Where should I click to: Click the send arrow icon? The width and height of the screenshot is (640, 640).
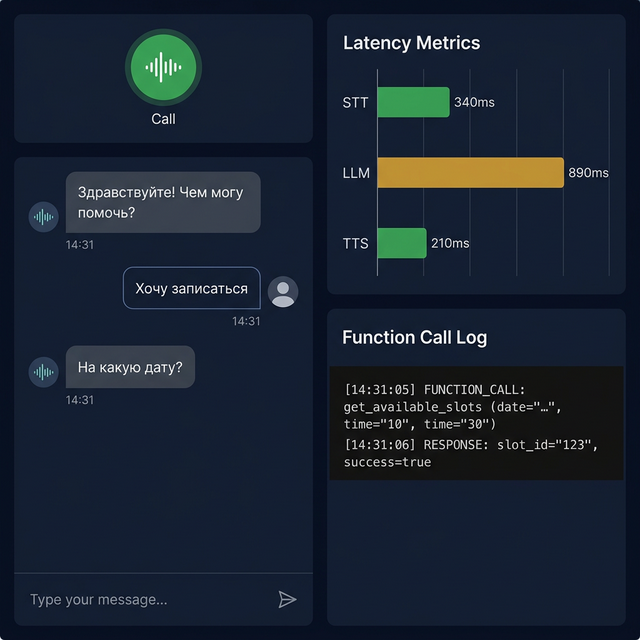tap(287, 599)
